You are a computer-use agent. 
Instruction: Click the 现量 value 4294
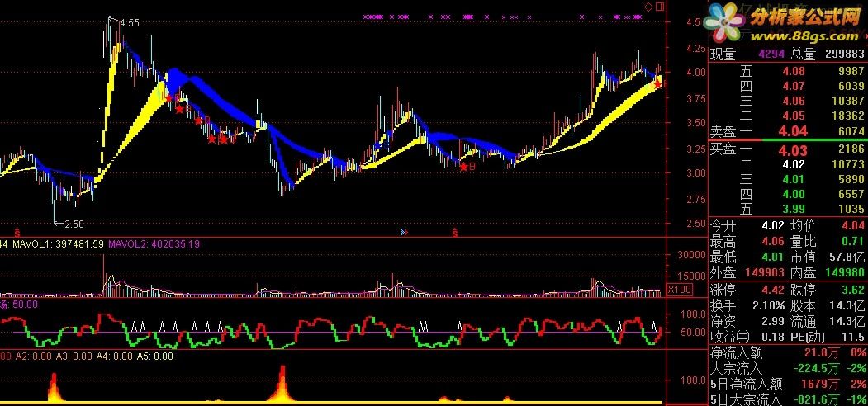(770, 54)
